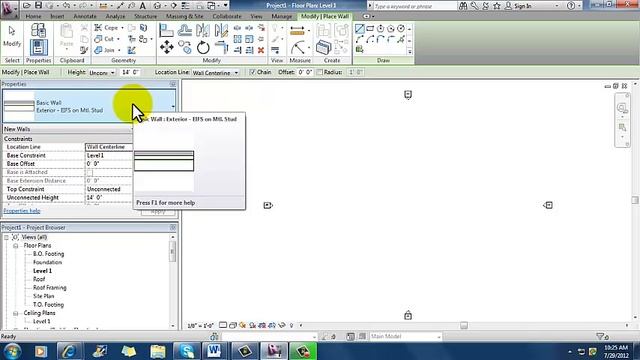This screenshot has height=360, width=640.
Task: Open the Type Properties icon
Action: tap(38, 30)
